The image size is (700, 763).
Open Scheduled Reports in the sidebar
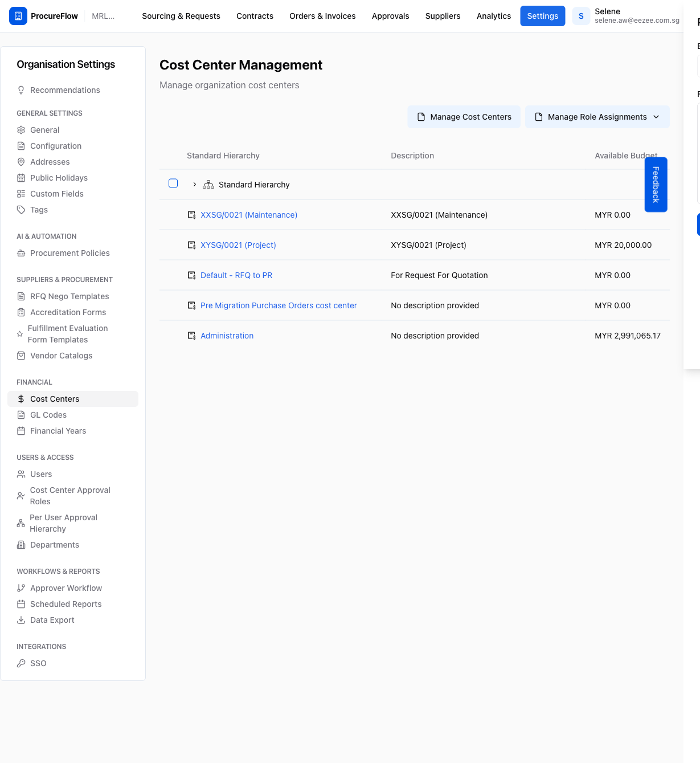(66, 604)
